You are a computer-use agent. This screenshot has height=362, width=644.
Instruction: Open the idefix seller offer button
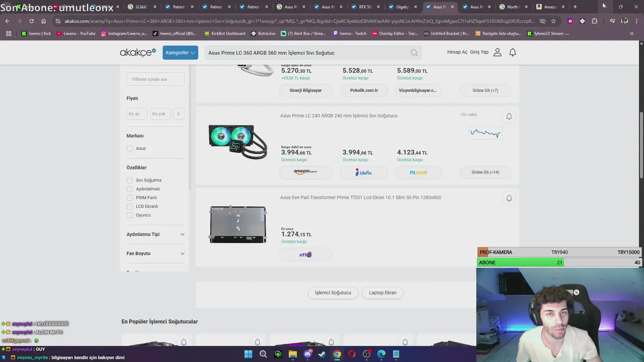coord(364,172)
